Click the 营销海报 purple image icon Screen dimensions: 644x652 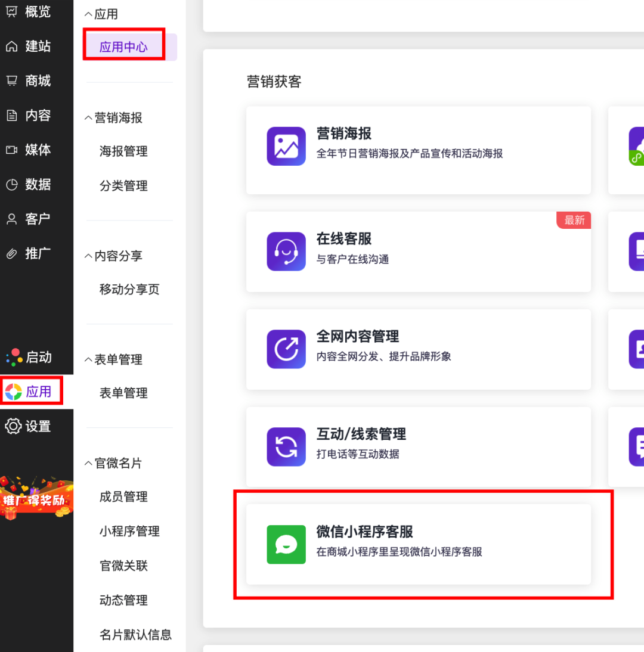click(286, 146)
